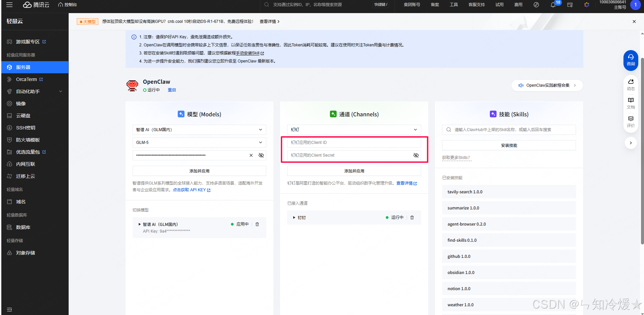Open 评价 in right floating panel
Viewport: 644px width, 315px height.
coord(631,122)
